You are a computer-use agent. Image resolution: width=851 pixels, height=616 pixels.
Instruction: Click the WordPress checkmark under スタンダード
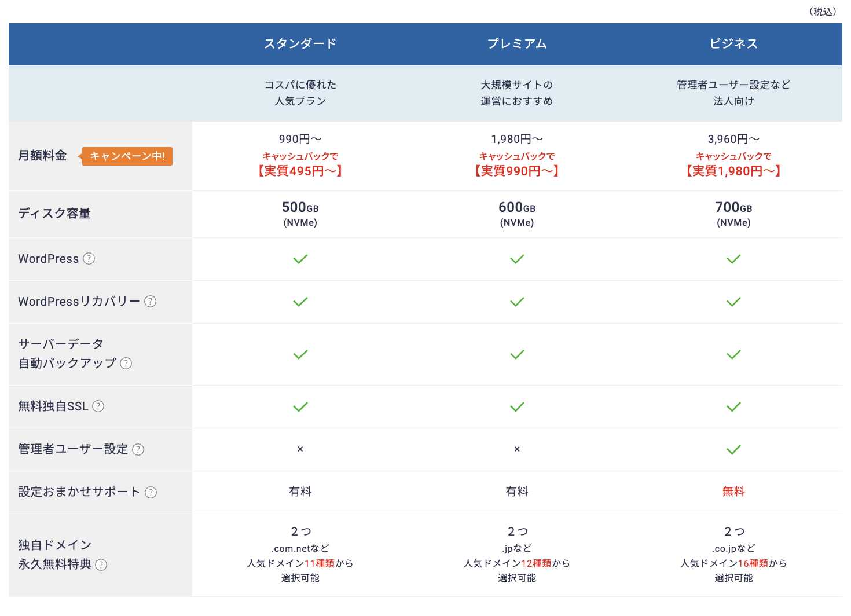[300, 259]
